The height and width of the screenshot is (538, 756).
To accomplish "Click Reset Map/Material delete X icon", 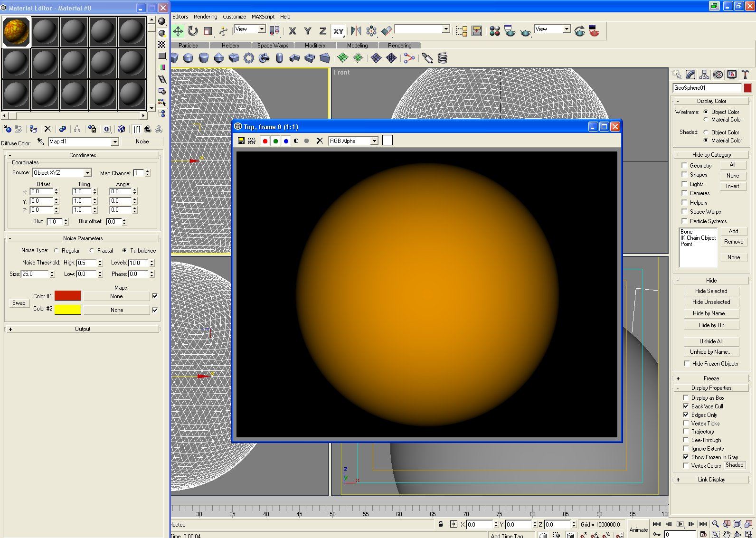I will 47,129.
